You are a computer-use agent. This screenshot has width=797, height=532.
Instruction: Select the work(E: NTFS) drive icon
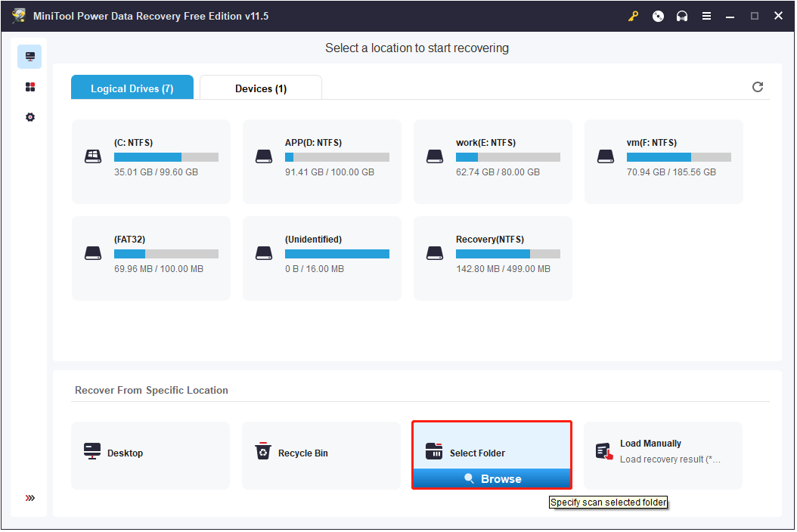[x=435, y=156]
